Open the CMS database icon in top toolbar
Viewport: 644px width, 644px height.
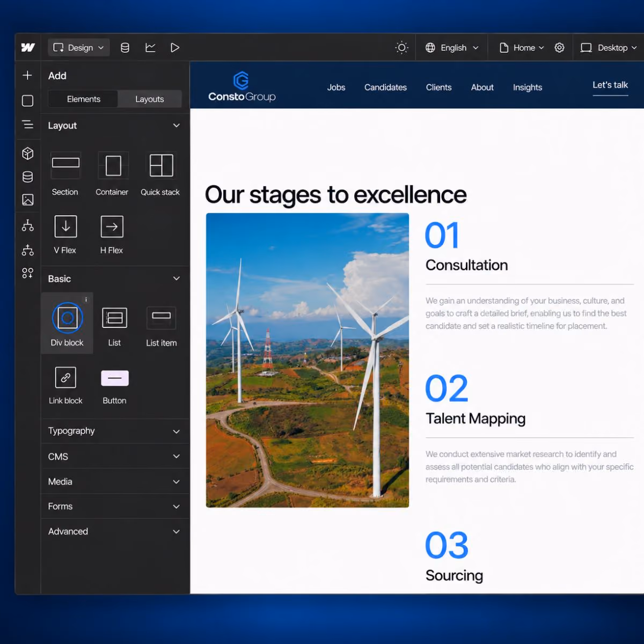[125, 48]
